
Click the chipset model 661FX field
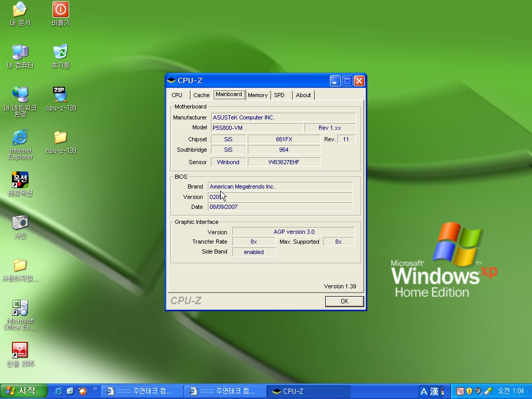(x=284, y=139)
